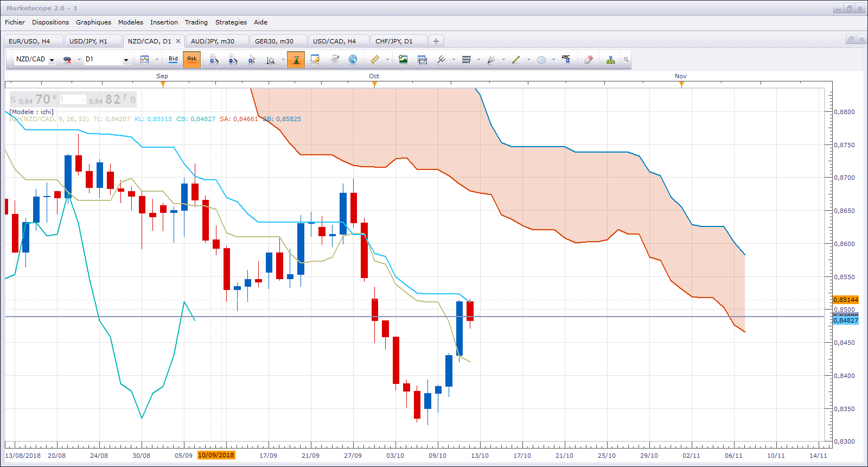Open the Dispositions menu
The height and width of the screenshot is (467, 868).
click(x=50, y=22)
